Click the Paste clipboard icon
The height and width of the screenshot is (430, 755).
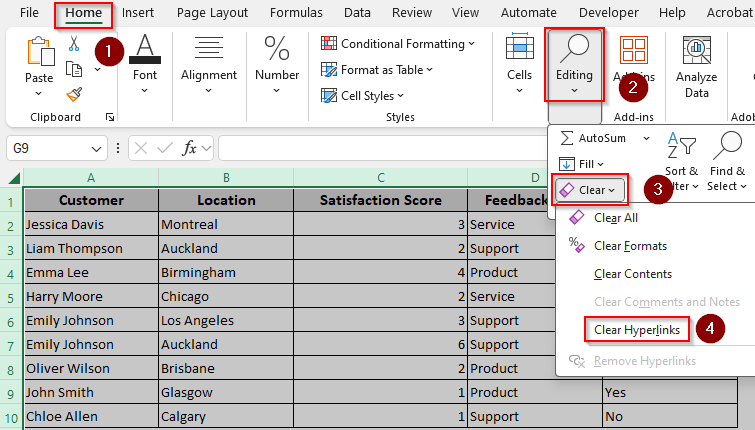coord(40,51)
